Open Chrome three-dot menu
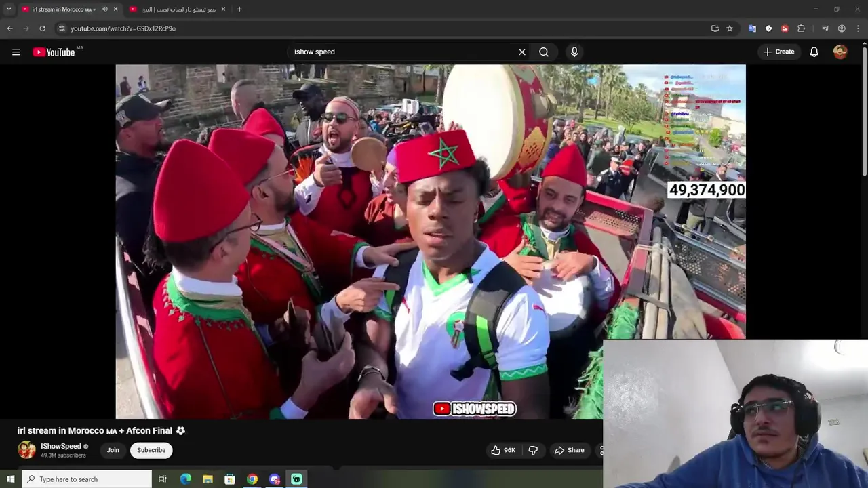The image size is (868, 488). point(858,28)
